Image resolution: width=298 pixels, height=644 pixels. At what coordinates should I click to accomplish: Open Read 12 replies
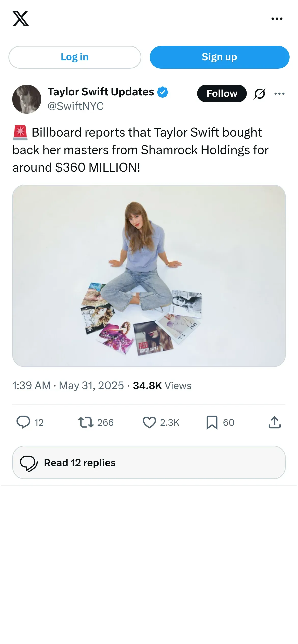(149, 462)
